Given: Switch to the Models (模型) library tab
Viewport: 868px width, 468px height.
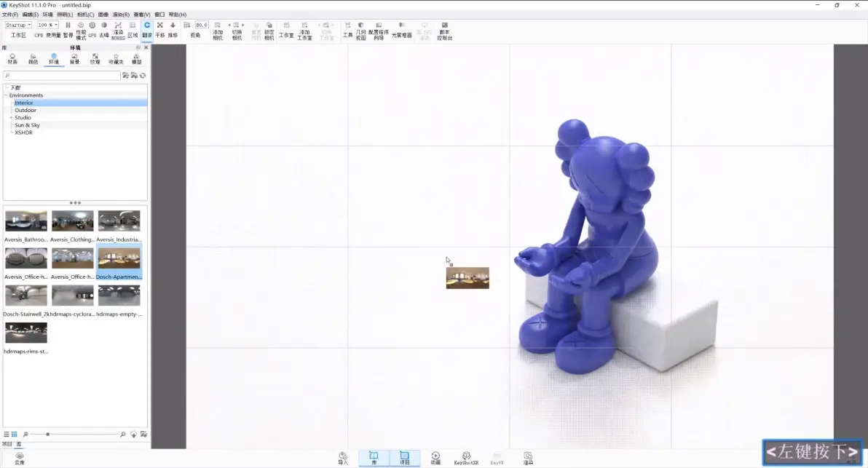Looking at the screenshot, I should point(136,59).
